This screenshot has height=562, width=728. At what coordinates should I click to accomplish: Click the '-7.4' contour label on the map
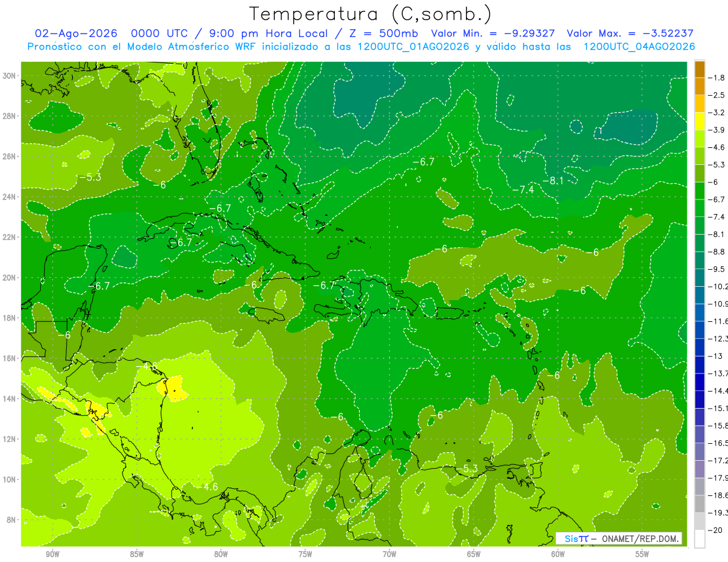tap(523, 190)
